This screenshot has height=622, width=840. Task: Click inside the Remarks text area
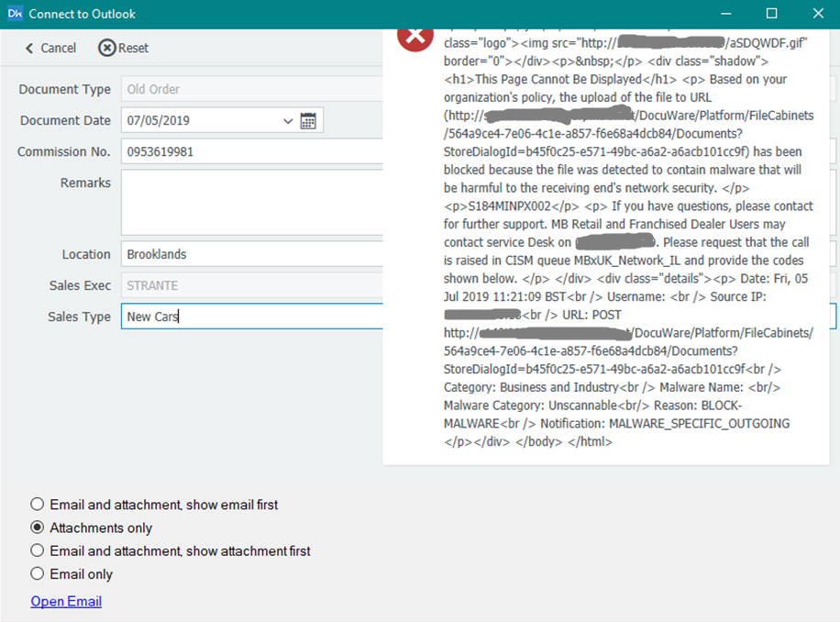248,202
